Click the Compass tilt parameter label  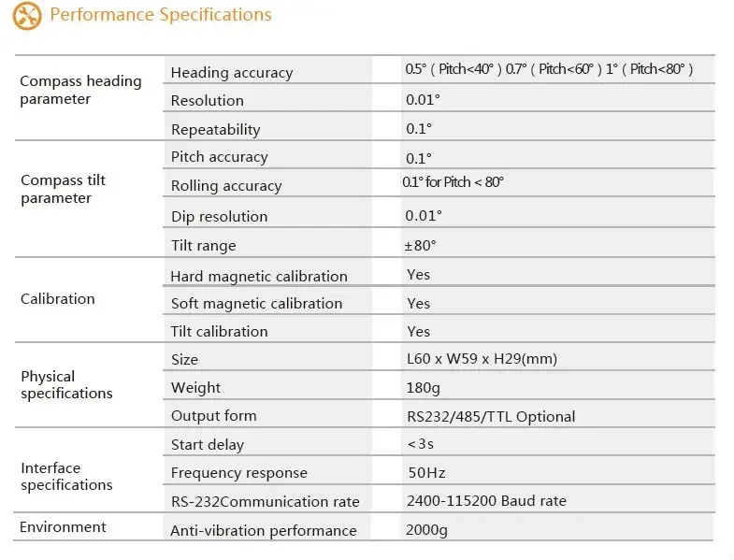coord(64,189)
